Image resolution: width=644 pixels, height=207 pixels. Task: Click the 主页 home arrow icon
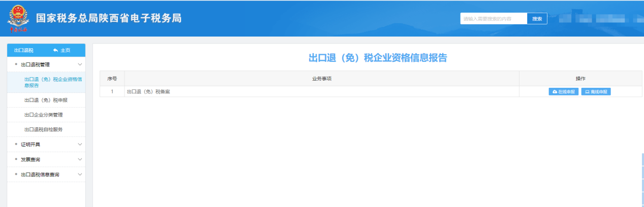(55, 50)
